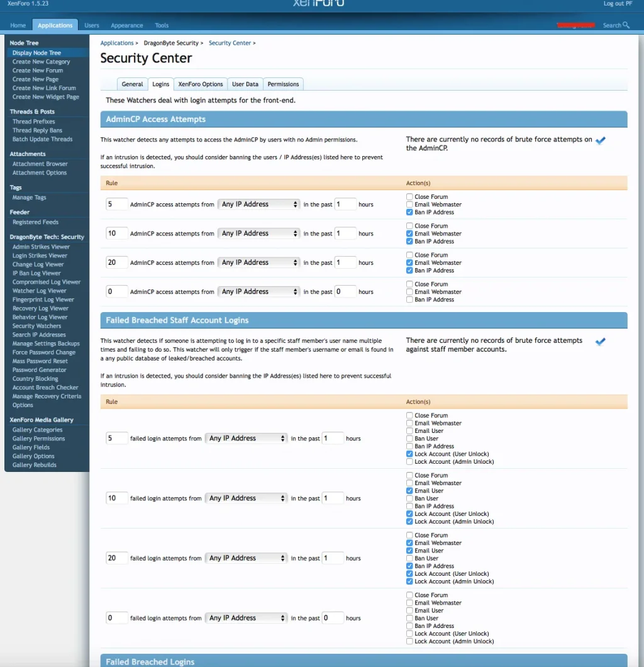The width and height of the screenshot is (644, 667).
Task: Open the Users navigation tab
Action: tap(91, 25)
